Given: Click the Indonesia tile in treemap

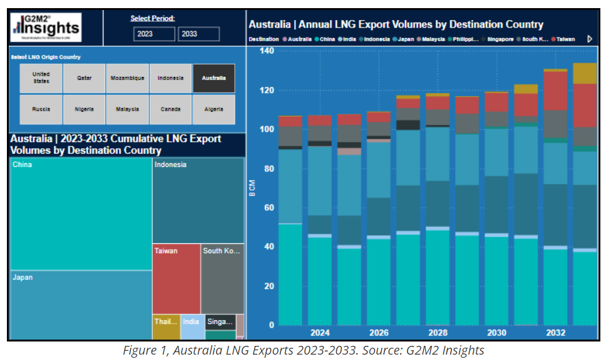Looking at the screenshot, I should [198, 200].
